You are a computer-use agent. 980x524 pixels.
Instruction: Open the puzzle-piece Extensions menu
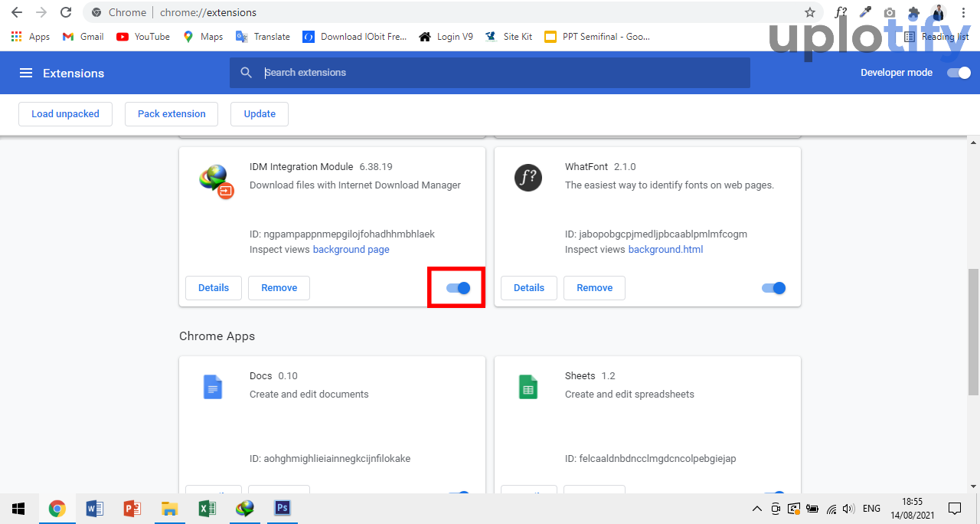click(913, 12)
